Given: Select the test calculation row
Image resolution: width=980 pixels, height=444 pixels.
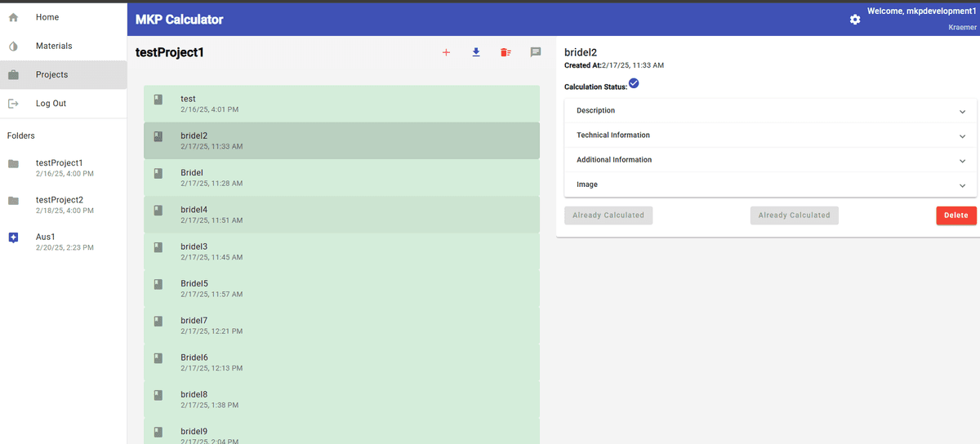Looking at the screenshot, I should pos(341,104).
